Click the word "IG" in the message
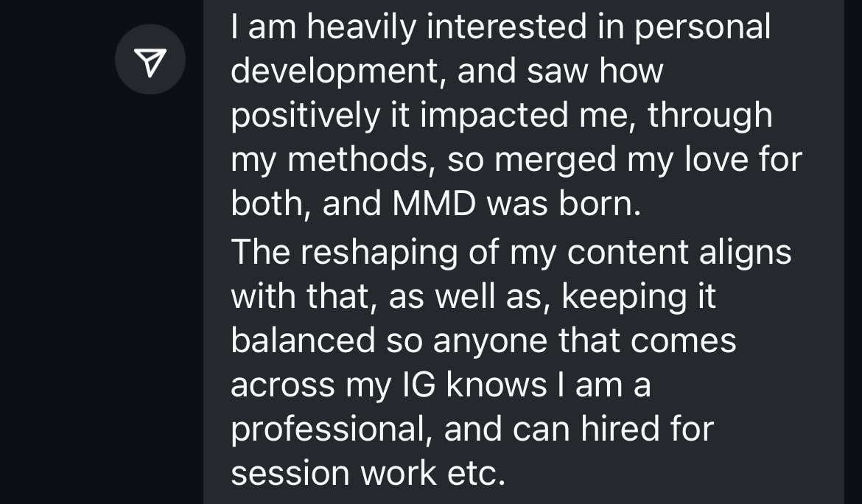Viewport: 862px width, 504px height. [x=419, y=384]
